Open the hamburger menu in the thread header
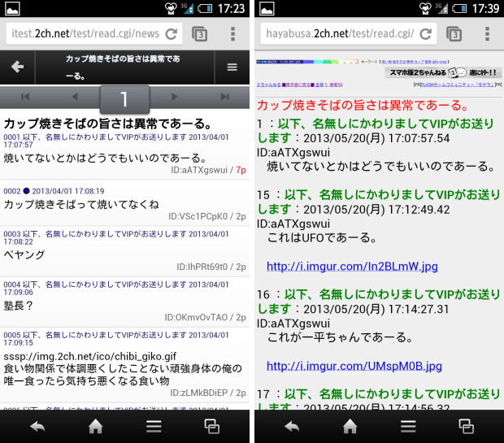This screenshot has height=443, width=504. (x=232, y=67)
